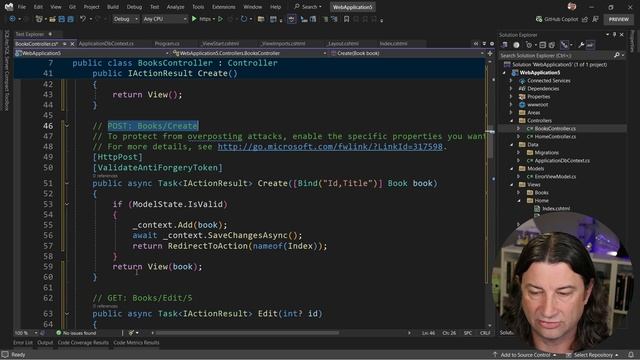This screenshot has width=640, height=360.
Task: Open the Debug configuration dropdown
Action: pyautogui.click(x=126, y=19)
